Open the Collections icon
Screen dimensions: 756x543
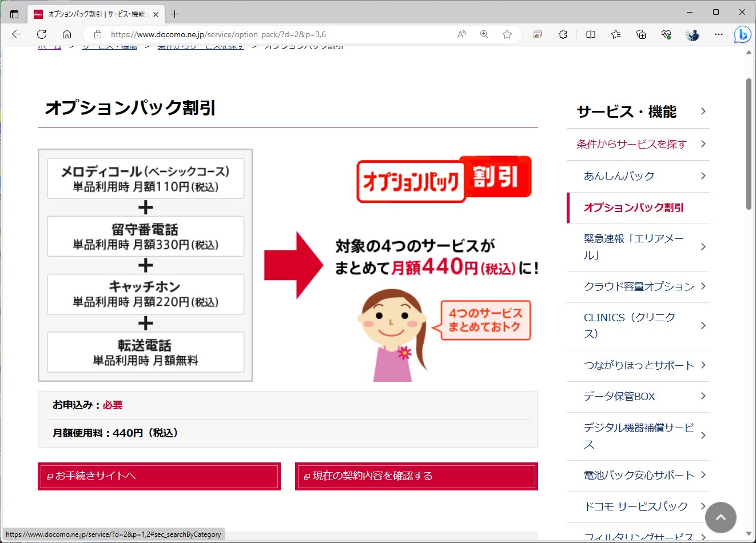click(641, 34)
